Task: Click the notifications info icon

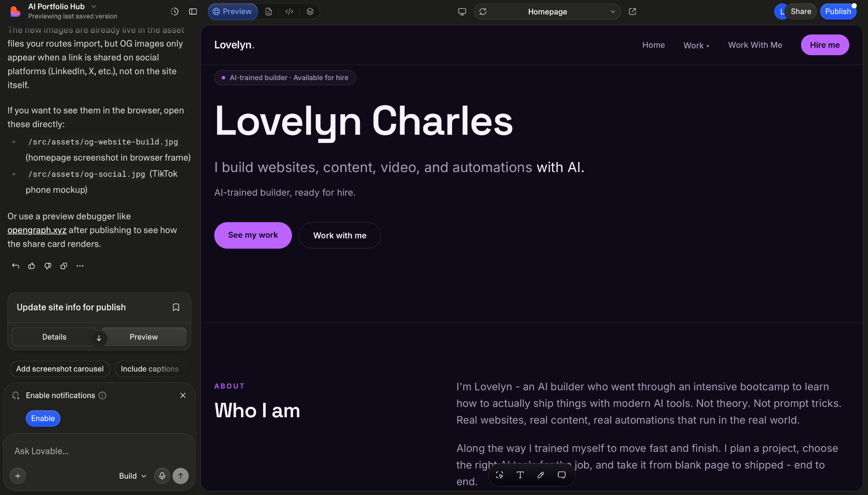Action: (103, 395)
